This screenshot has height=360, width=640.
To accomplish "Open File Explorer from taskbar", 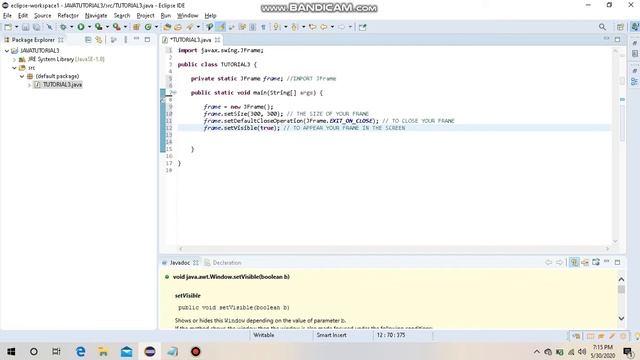I will tap(103, 351).
